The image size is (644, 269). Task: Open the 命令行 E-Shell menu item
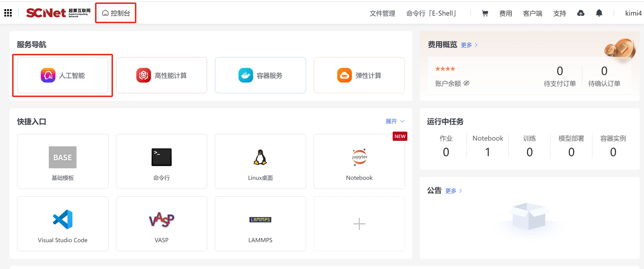431,13
